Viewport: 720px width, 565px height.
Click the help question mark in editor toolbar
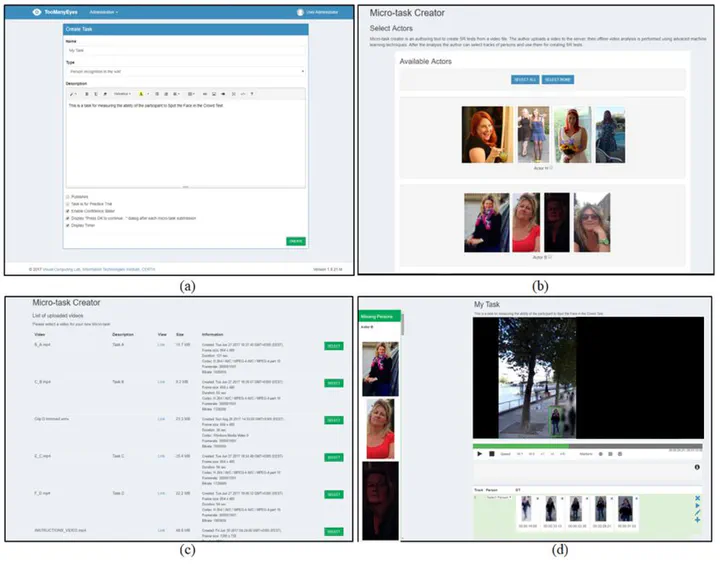252,93
